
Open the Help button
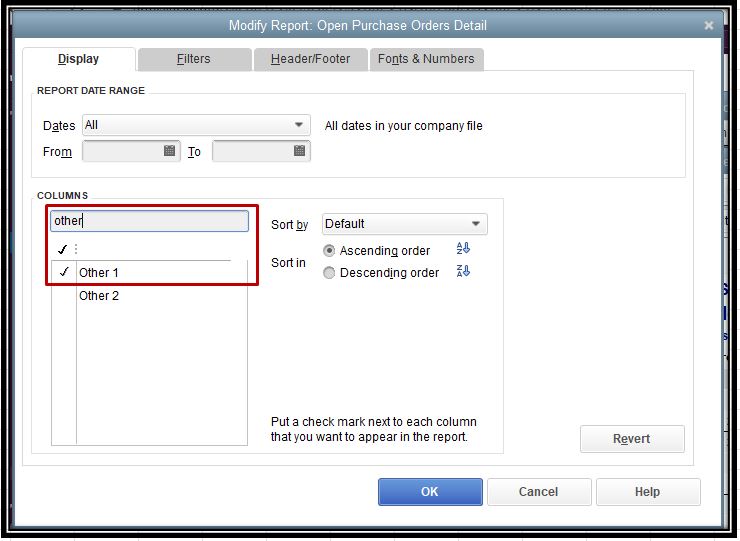647,491
